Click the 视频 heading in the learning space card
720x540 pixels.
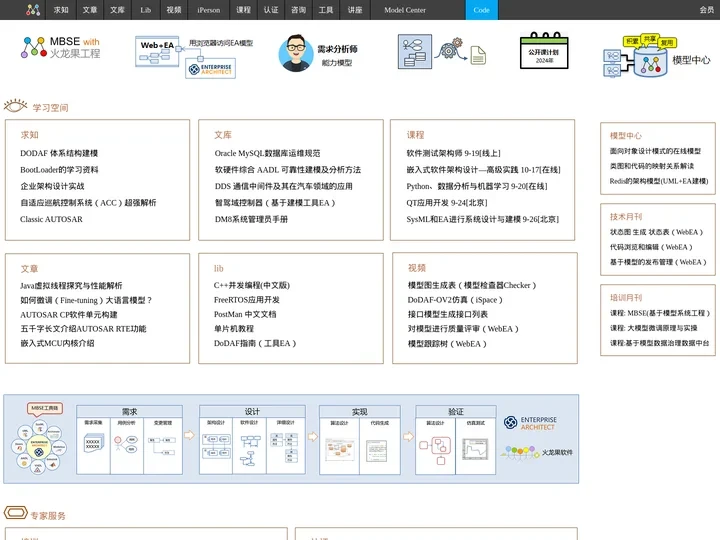click(x=417, y=268)
